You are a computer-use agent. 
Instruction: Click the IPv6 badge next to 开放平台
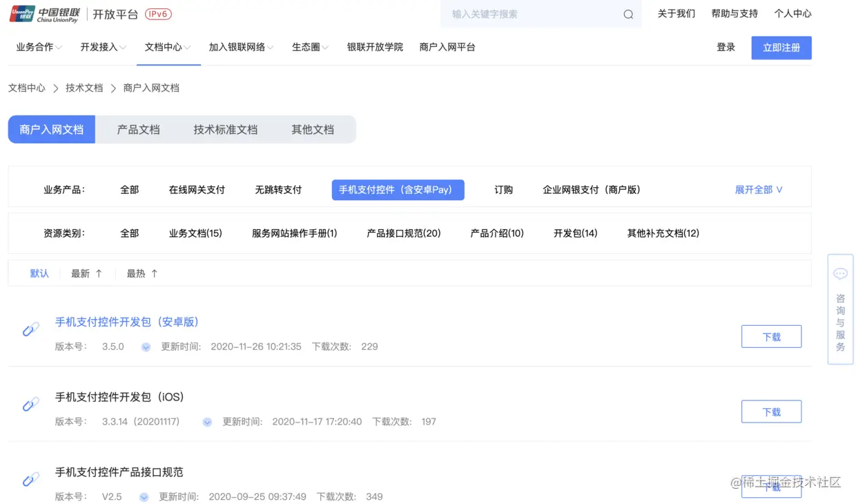click(x=158, y=13)
